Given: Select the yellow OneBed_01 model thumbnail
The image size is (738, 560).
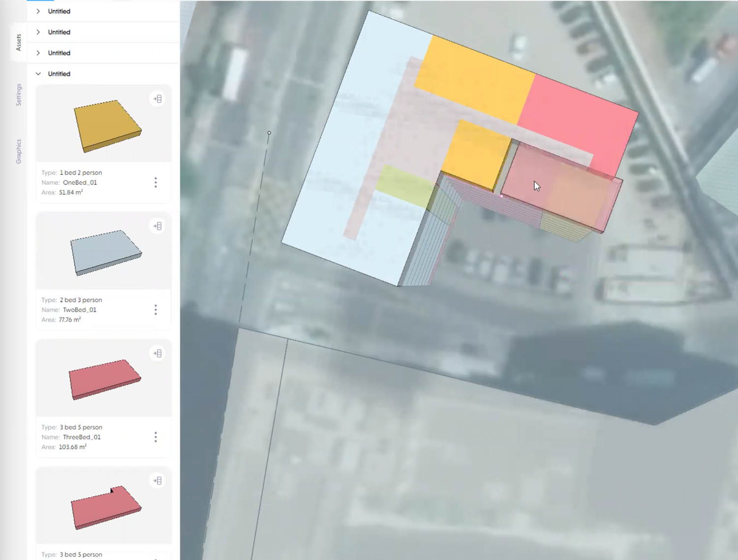Looking at the screenshot, I should [107, 126].
